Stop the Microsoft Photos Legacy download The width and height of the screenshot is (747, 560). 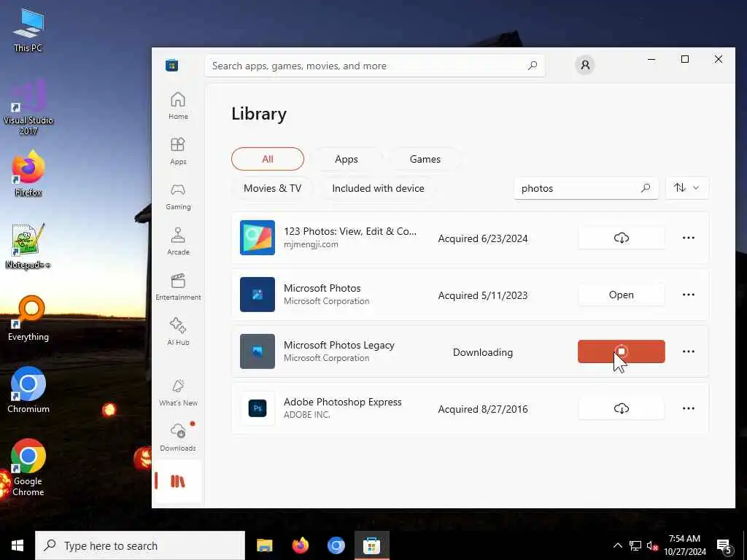622,351
